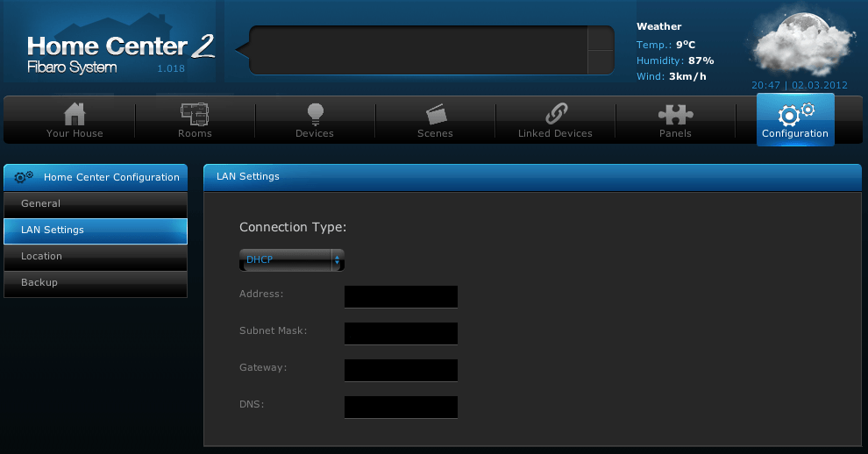Image resolution: width=868 pixels, height=454 pixels.
Task: Open the Backup settings page
Action: 96,283
